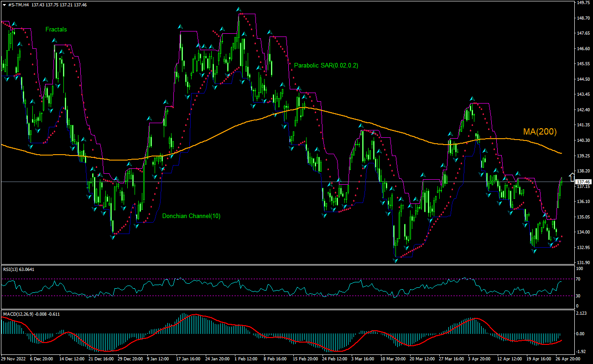The height and width of the screenshot is (364, 593).
Task: Click the 1 Feb 12:00 time label
Action: tap(245, 359)
